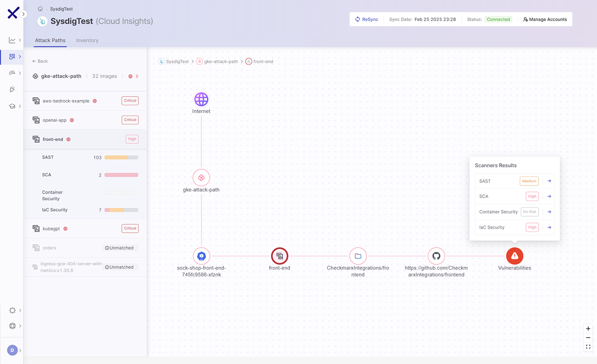This screenshot has width=597, height=364.
Task: Switch to the Attack Paths tab
Action: pos(50,40)
